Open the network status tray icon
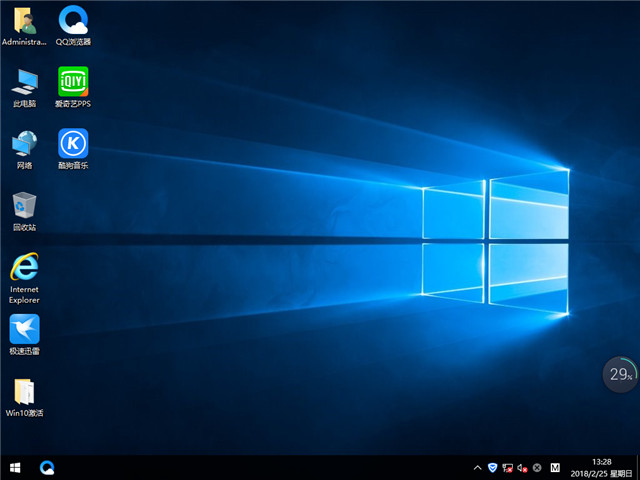 click(x=507, y=468)
